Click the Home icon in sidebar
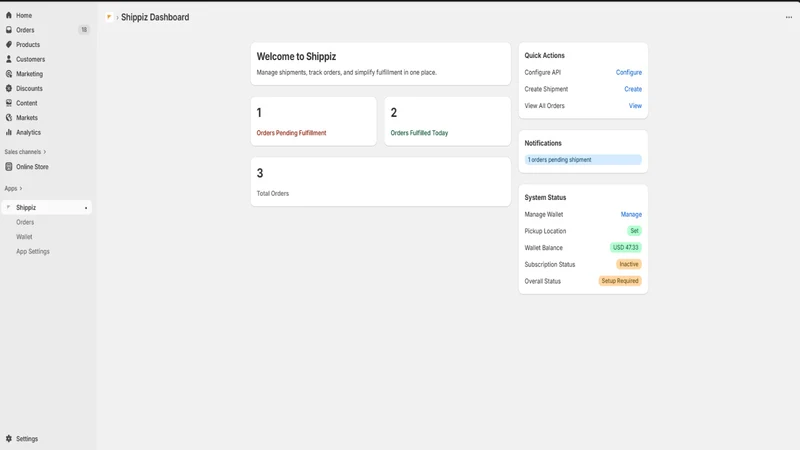Image resolution: width=800 pixels, height=450 pixels. tap(9, 15)
